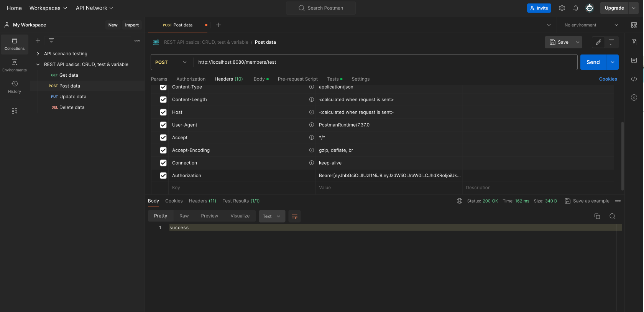Open response more options ellipsis
The image size is (644, 312).
click(x=618, y=201)
